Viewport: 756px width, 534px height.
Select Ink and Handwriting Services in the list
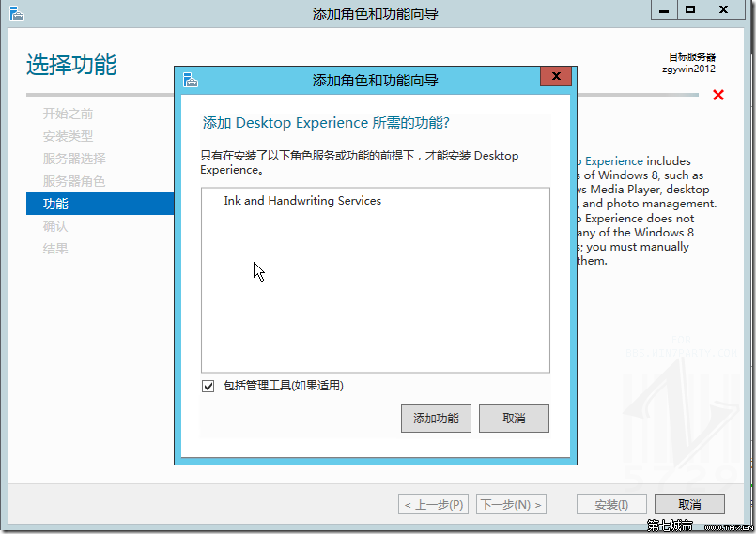click(x=302, y=201)
